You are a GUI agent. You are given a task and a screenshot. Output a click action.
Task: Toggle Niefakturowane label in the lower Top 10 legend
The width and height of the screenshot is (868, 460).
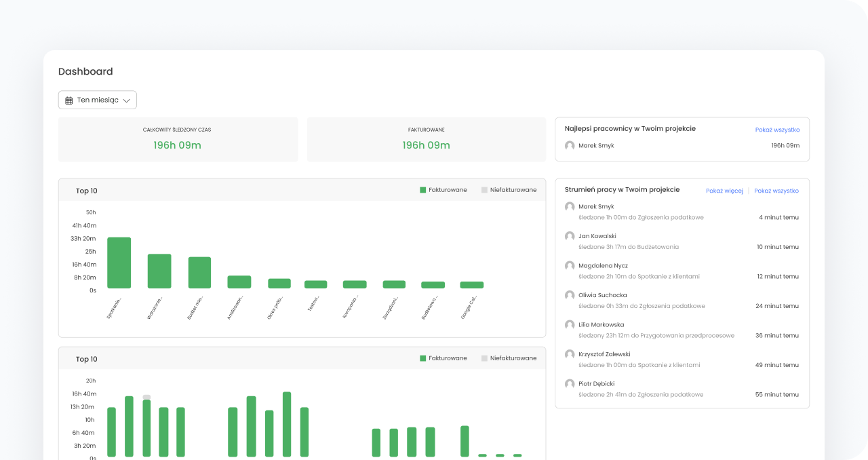coord(513,358)
